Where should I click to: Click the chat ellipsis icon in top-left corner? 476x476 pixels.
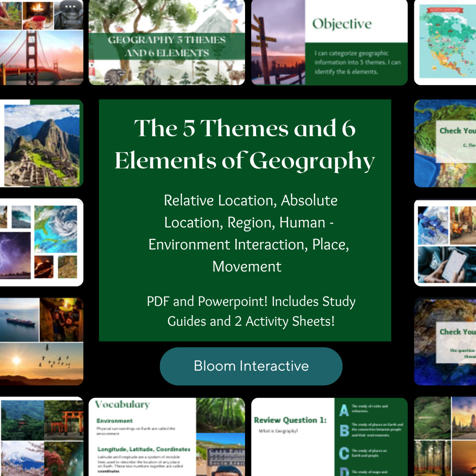point(70,6)
